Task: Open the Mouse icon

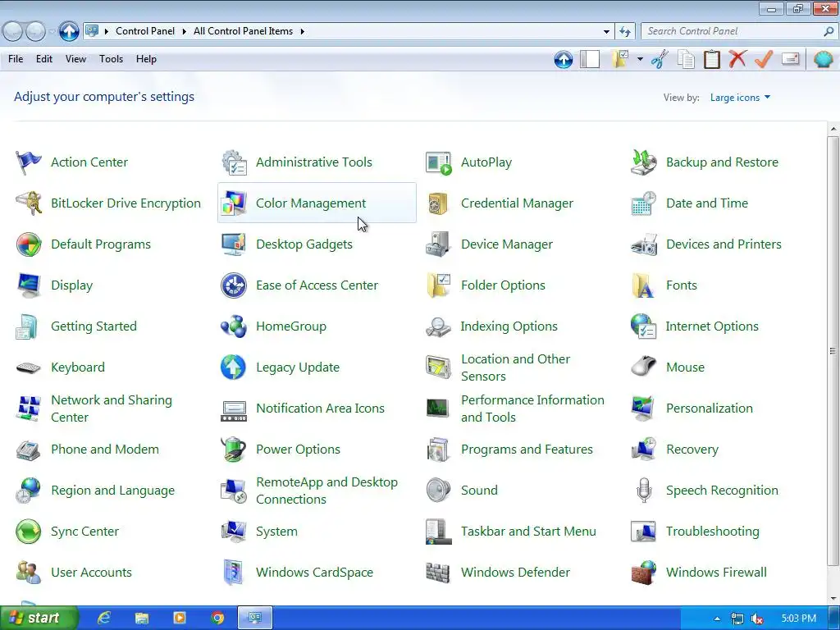Action: tap(643, 367)
